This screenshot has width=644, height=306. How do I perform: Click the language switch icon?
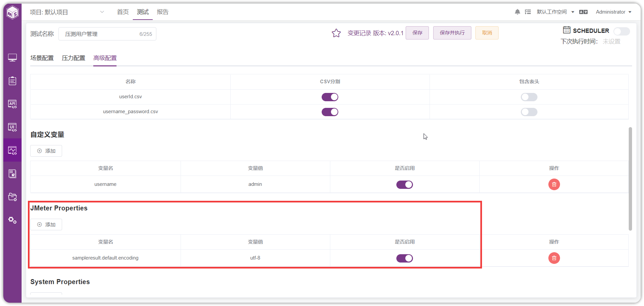[583, 12]
